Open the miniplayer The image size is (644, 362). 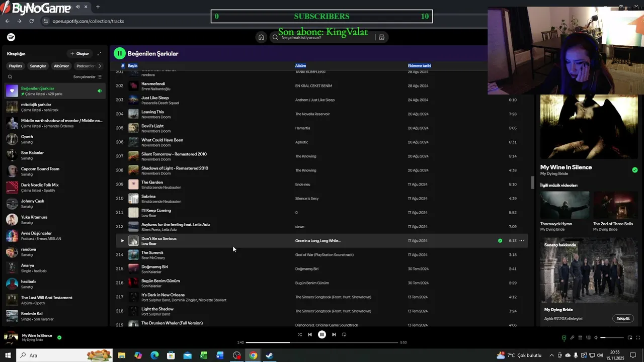pyautogui.click(x=629, y=338)
